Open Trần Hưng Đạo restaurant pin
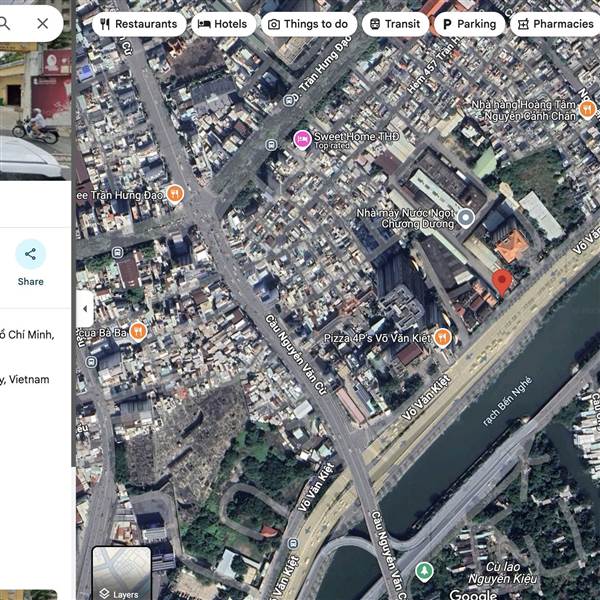 tap(175, 194)
